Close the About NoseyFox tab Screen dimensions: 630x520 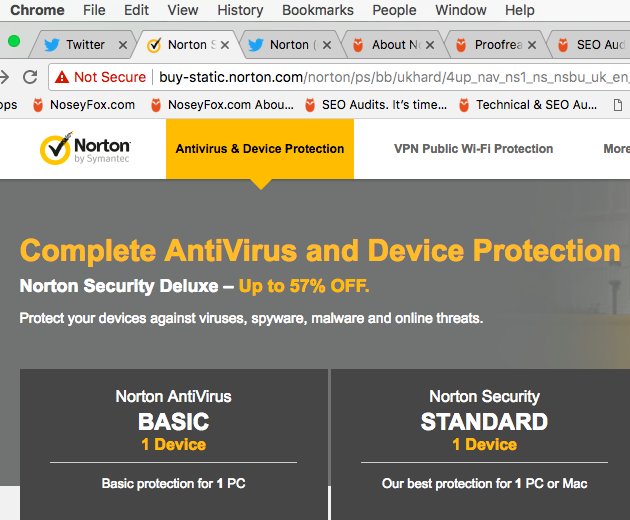pyautogui.click(x=430, y=45)
